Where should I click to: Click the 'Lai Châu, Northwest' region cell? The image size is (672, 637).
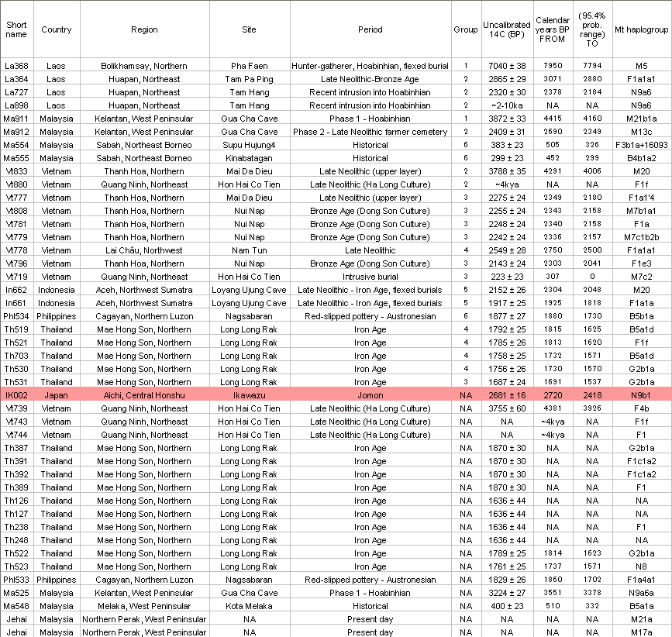pos(144,250)
